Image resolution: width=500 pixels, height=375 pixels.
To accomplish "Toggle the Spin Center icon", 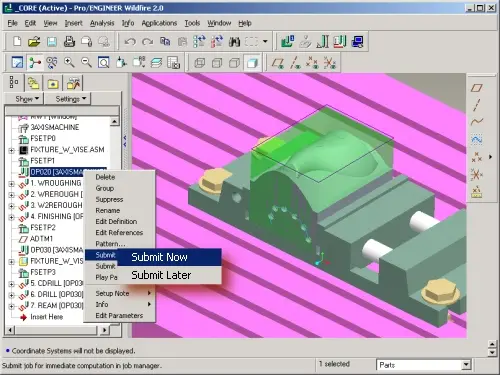I will tap(35, 62).
